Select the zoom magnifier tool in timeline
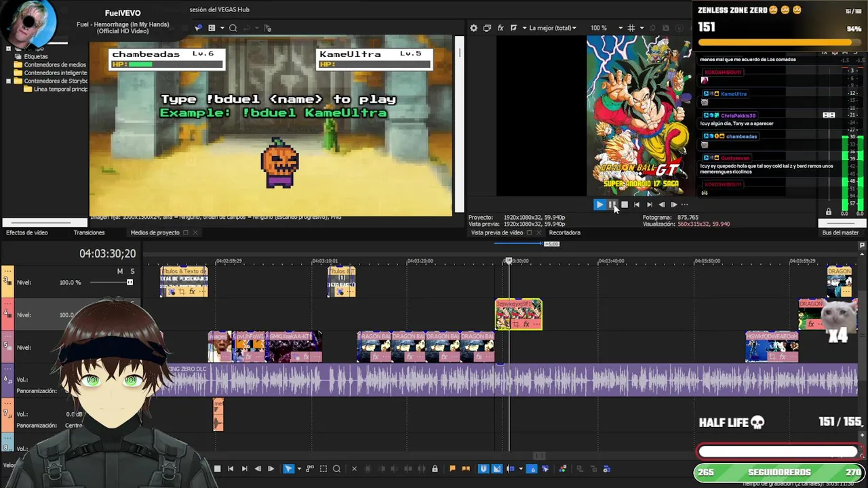868x488 pixels. pos(336,468)
